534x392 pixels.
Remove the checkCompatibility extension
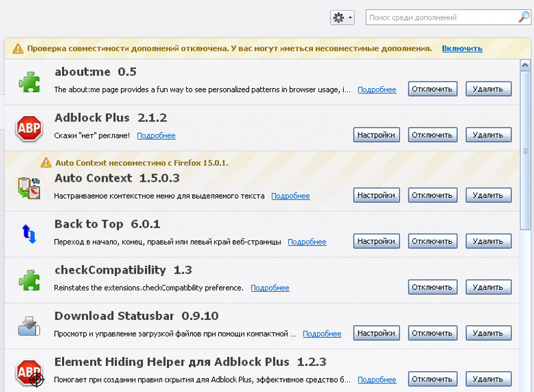(x=488, y=287)
